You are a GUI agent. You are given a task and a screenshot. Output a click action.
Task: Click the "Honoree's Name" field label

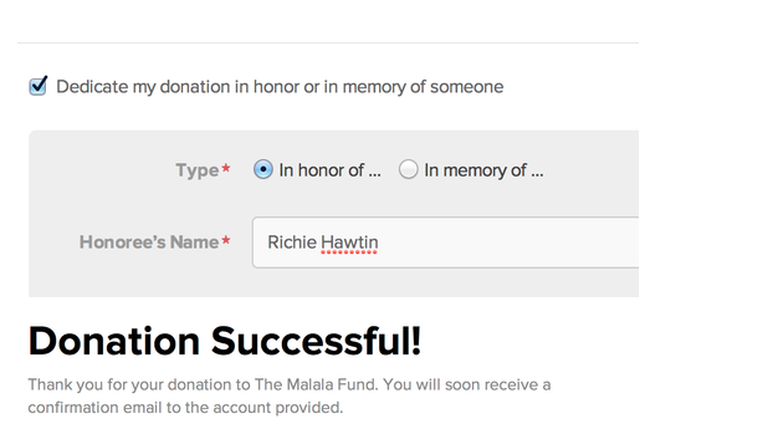click(149, 242)
